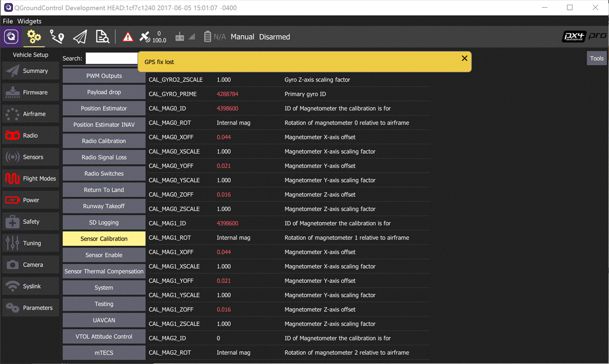Open Syslink setup page
Image resolution: width=609 pixels, height=364 pixels.
pos(31,286)
